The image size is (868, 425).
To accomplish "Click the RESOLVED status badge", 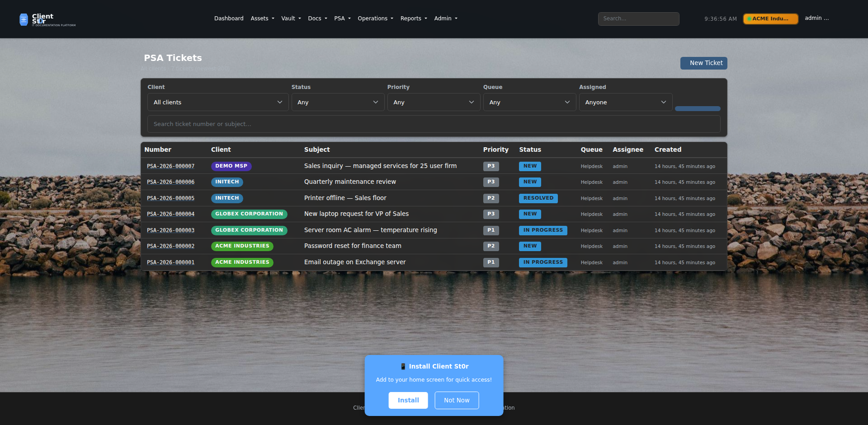I will click(538, 198).
